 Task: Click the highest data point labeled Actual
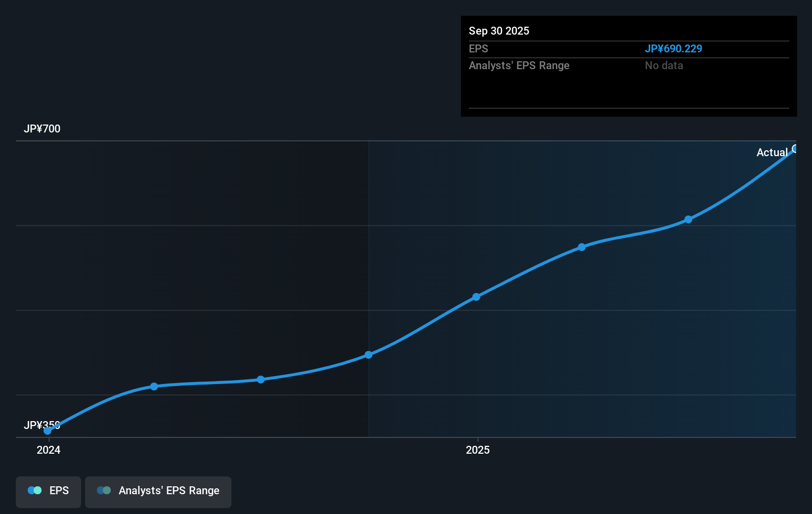795,149
